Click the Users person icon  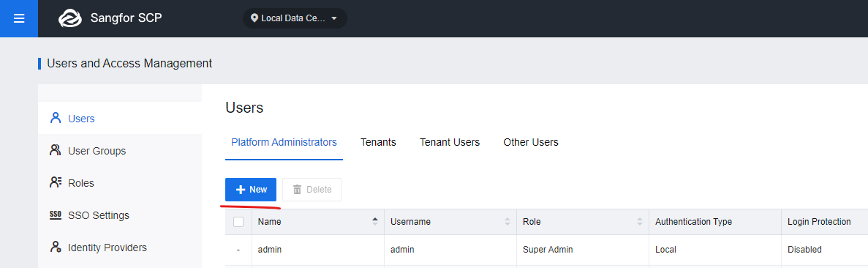click(55, 118)
